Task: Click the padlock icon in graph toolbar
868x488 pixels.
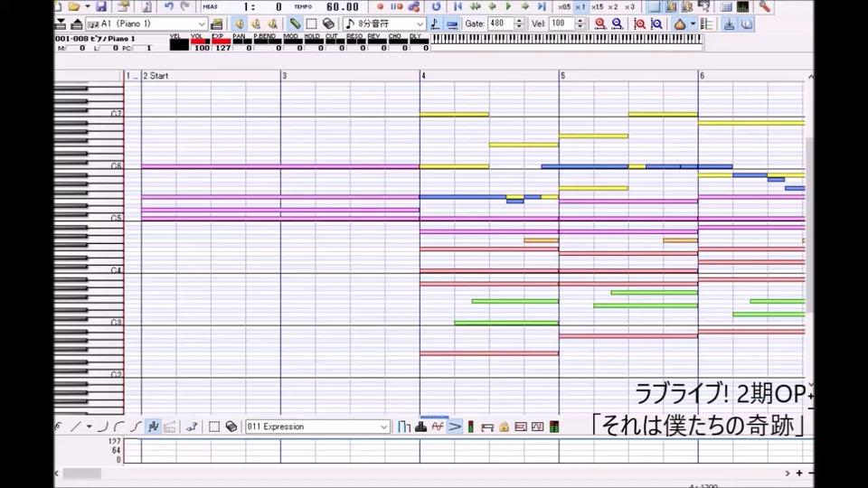Action: click(504, 427)
